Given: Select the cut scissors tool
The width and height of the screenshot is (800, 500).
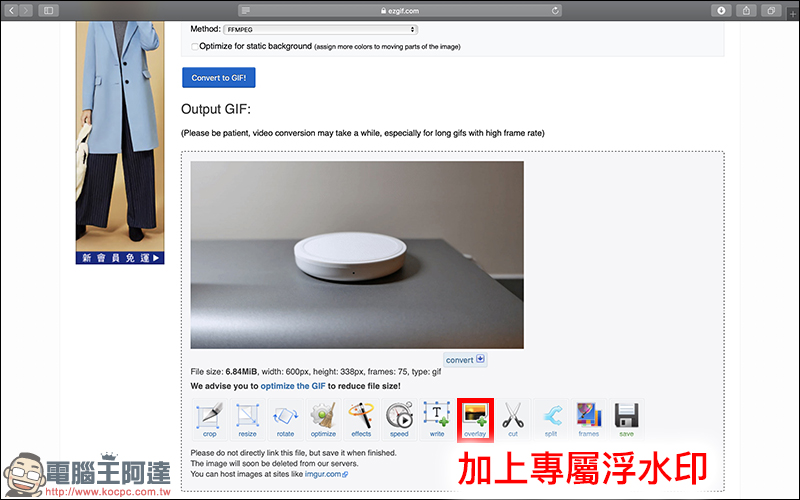Looking at the screenshot, I should tap(513, 419).
